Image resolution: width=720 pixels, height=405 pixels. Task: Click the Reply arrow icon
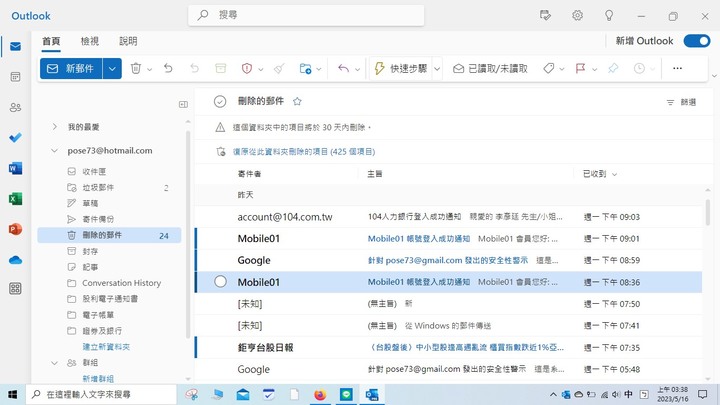(x=343, y=68)
